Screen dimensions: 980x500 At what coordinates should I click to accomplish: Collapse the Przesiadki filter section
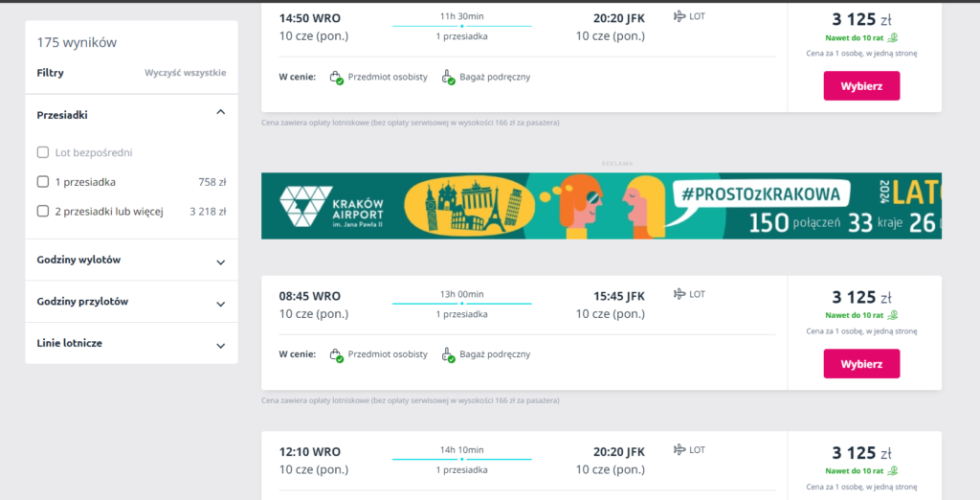[221, 113]
